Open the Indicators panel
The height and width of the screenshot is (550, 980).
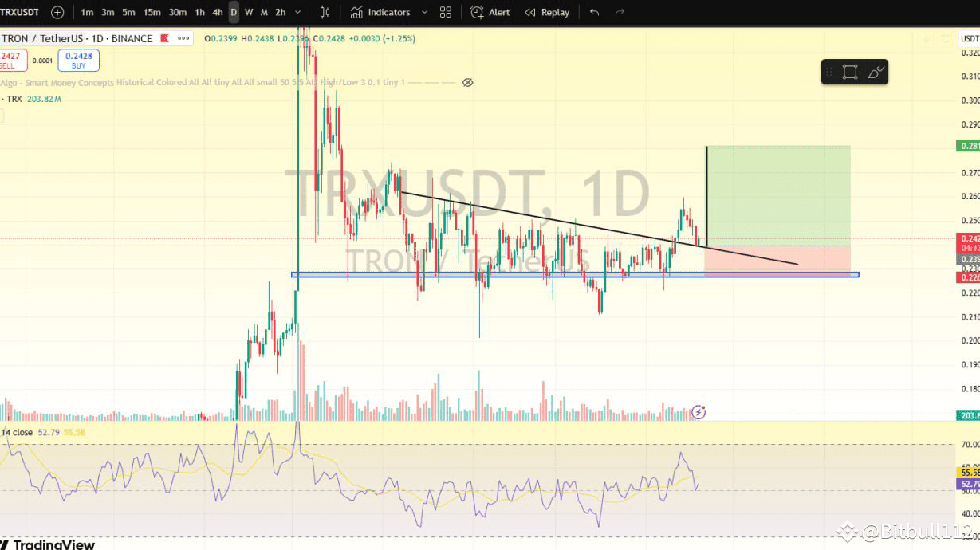click(x=388, y=12)
